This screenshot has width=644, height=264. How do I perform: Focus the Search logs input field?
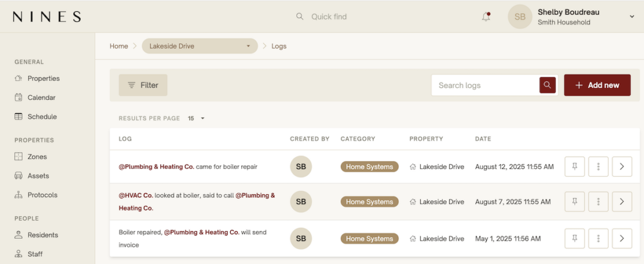pos(485,85)
